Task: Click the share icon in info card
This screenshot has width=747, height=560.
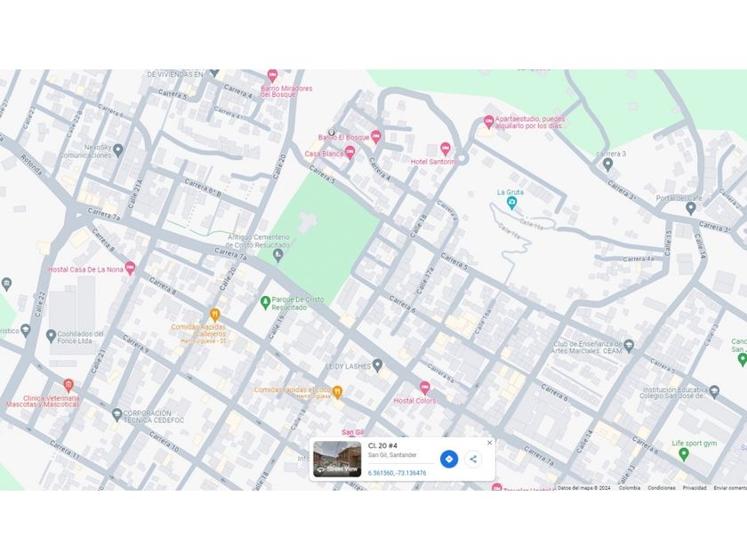Action: click(x=473, y=459)
